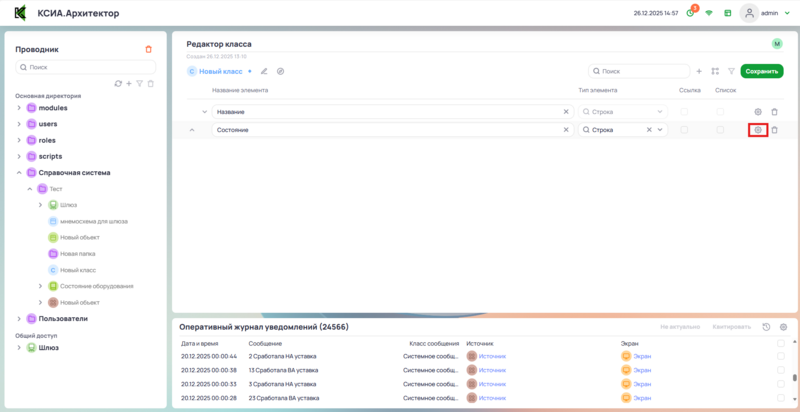The width and height of the screenshot is (800, 412).
Task: Collapse the Справочная система tree node
Action: [x=19, y=172]
